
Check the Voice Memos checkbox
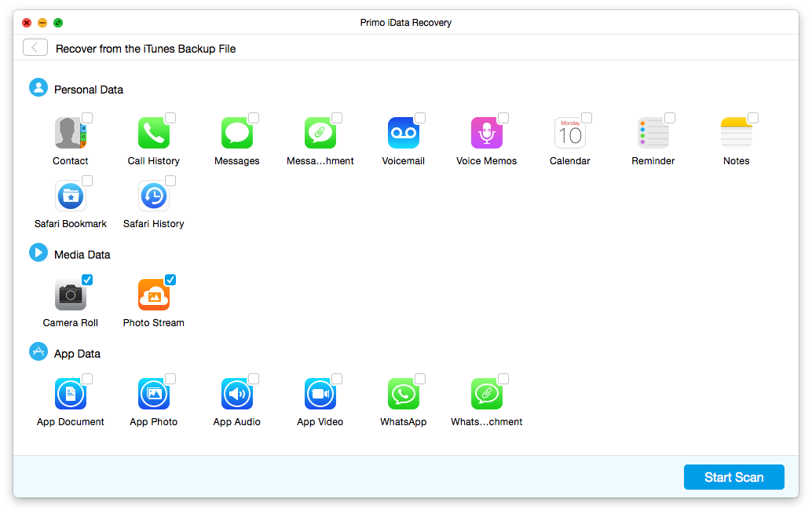click(503, 118)
